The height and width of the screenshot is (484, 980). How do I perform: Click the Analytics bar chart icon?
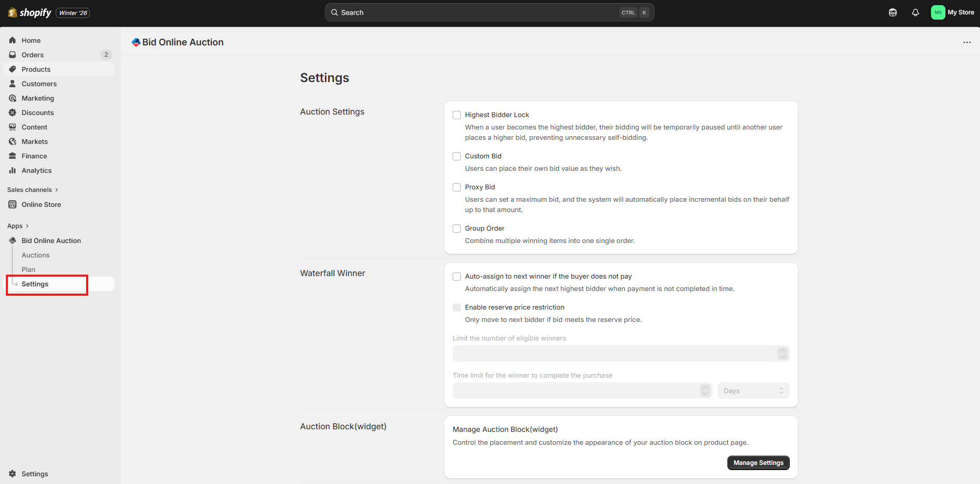click(x=12, y=170)
